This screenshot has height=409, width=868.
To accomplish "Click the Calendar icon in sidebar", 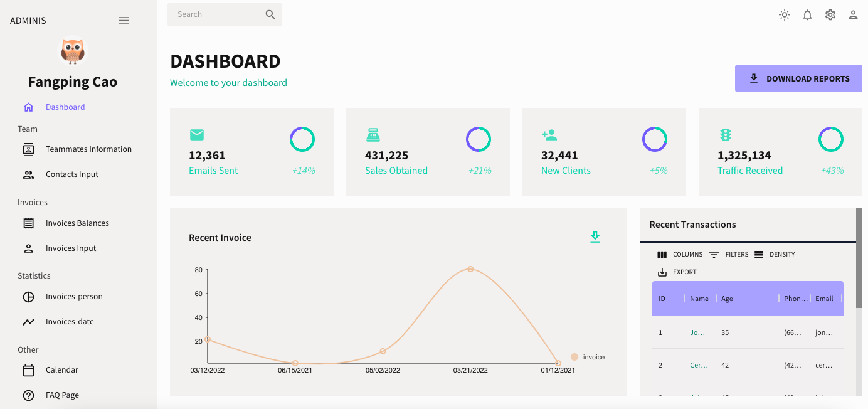I will pos(28,370).
